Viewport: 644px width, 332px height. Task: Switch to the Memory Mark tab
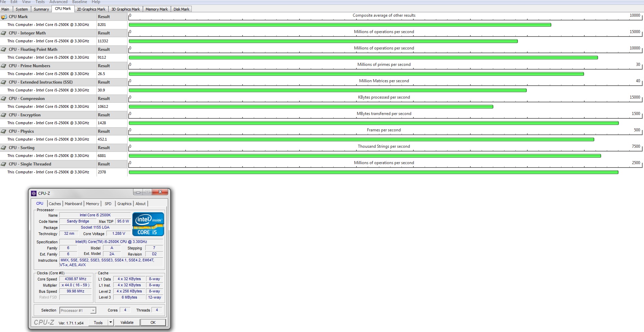point(157,9)
